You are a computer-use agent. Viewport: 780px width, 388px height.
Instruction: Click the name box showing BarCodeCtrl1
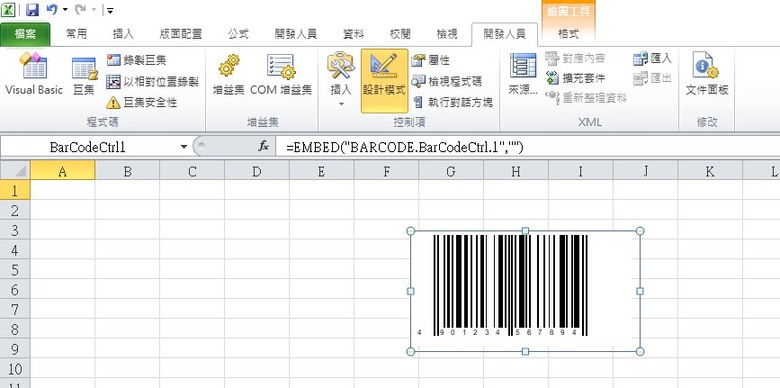(x=88, y=147)
